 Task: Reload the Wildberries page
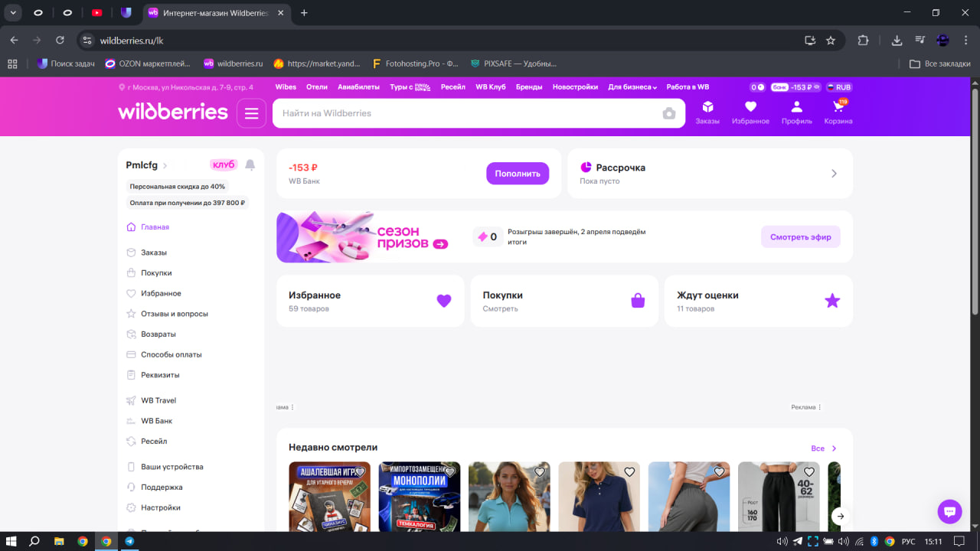coord(60,41)
